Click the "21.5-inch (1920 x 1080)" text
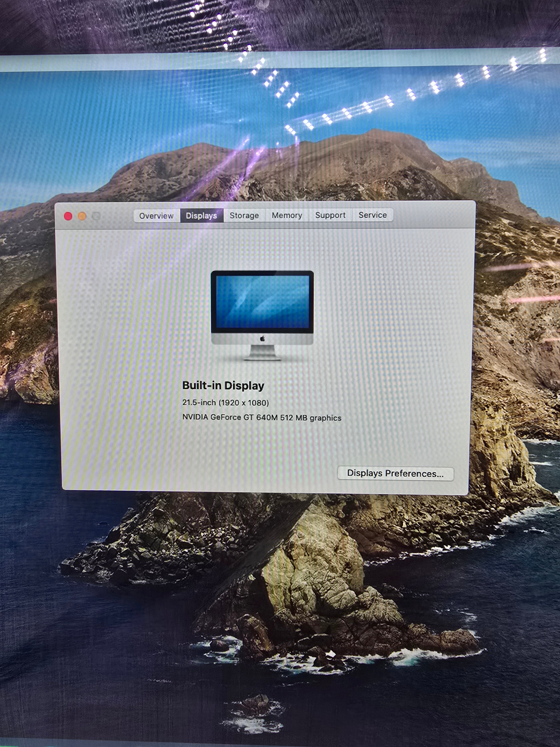The height and width of the screenshot is (747, 560). [x=225, y=403]
